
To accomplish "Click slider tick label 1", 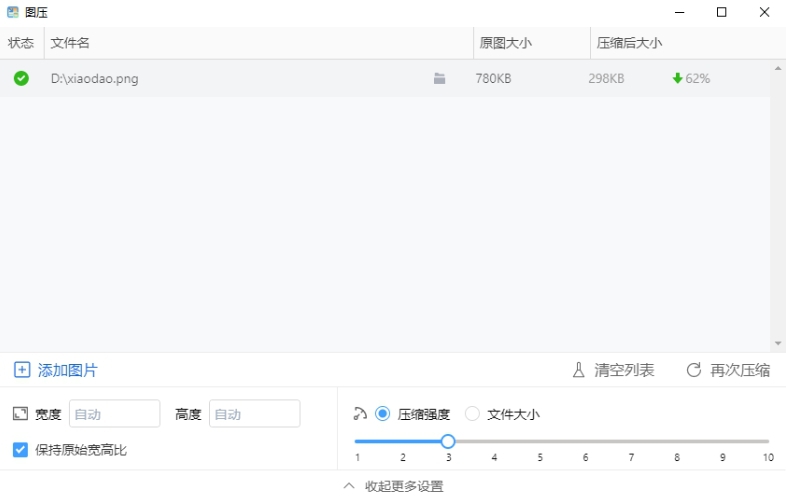I will [x=357, y=457].
